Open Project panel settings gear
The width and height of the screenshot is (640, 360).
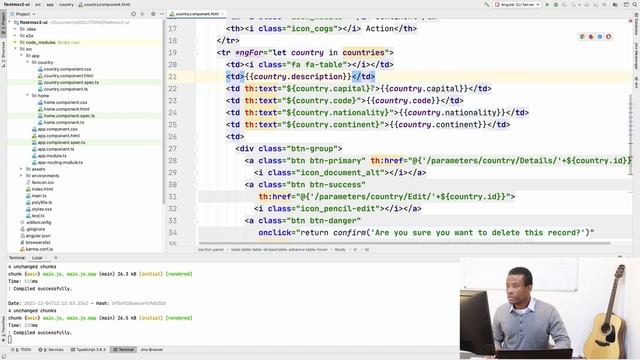point(153,14)
